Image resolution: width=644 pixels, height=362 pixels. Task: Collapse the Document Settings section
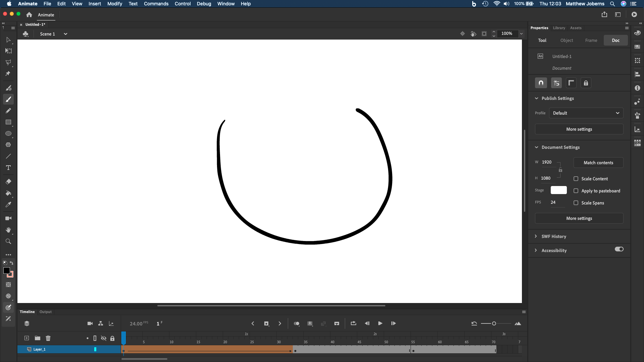537,147
